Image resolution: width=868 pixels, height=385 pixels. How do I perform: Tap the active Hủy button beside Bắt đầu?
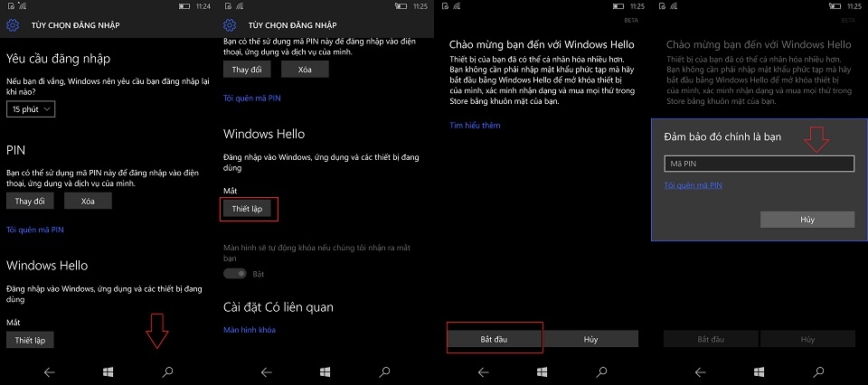click(590, 339)
